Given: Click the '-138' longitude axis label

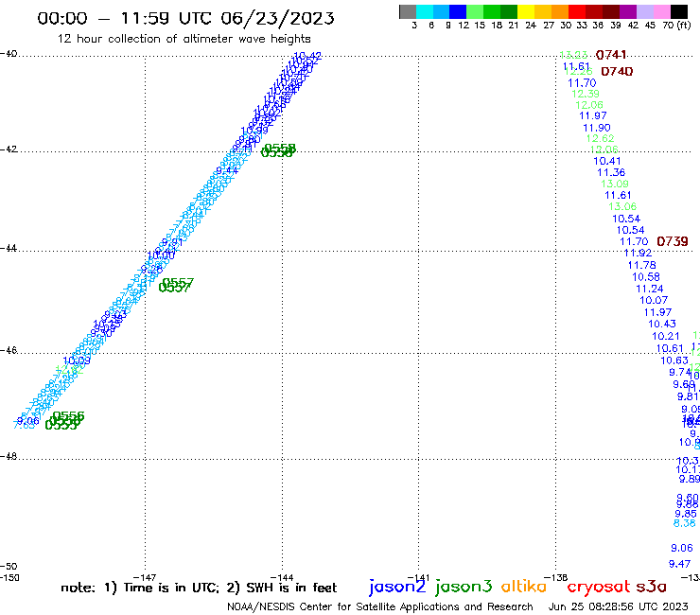Looking at the screenshot, I should point(556,577).
